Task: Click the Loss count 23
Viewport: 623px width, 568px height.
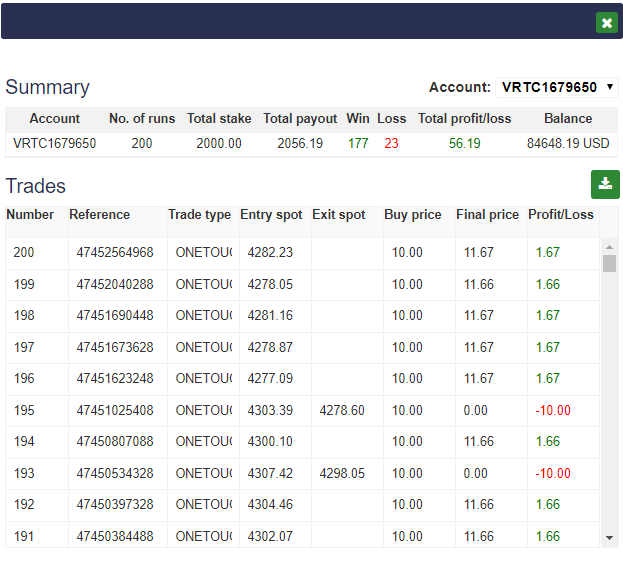Action: [391, 144]
